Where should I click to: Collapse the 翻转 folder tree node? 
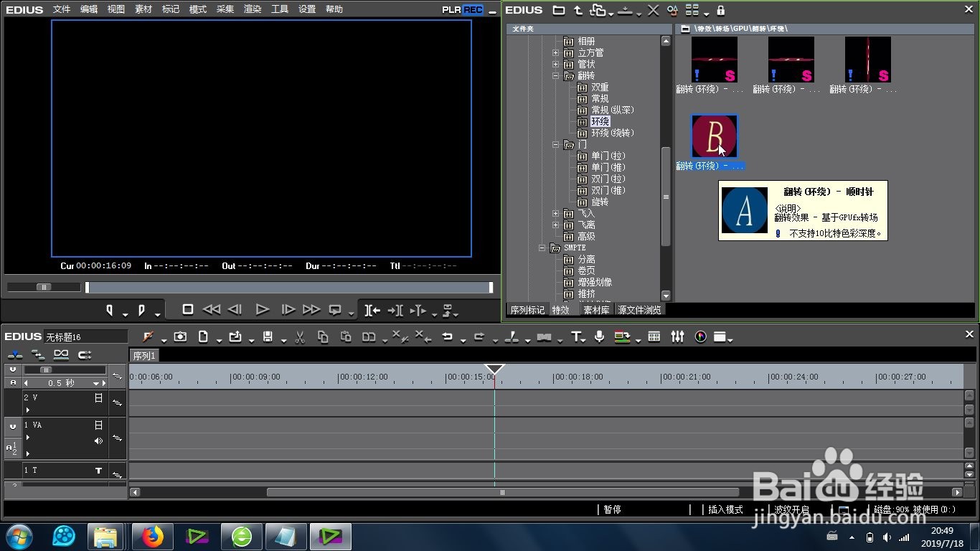click(555, 76)
